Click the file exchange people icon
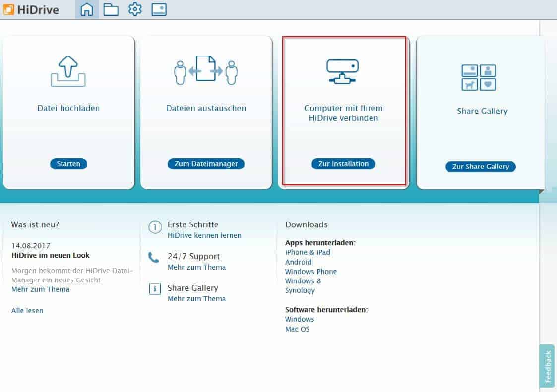This screenshot has height=392, width=557. [206, 70]
